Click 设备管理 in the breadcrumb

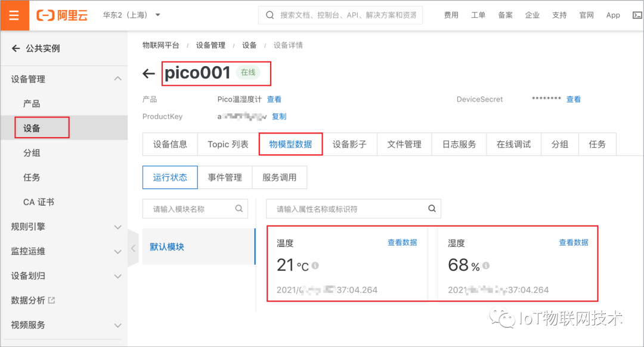click(x=210, y=45)
